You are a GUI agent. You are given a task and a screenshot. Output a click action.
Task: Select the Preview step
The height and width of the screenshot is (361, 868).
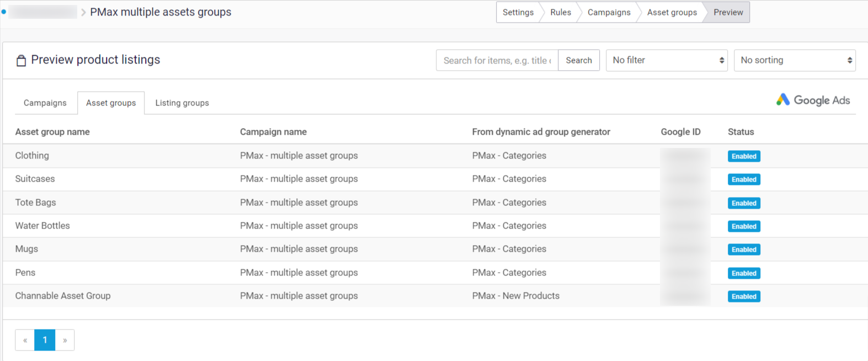click(x=728, y=12)
